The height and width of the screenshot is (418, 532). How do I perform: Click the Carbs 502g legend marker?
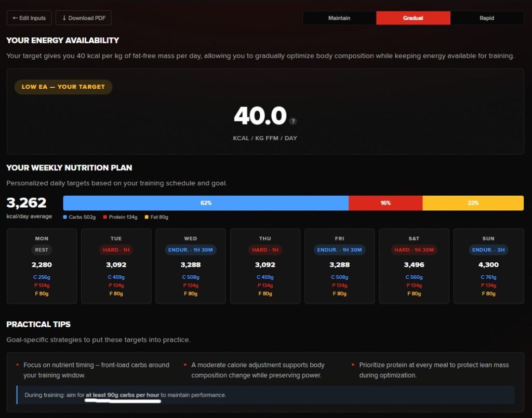(x=65, y=217)
